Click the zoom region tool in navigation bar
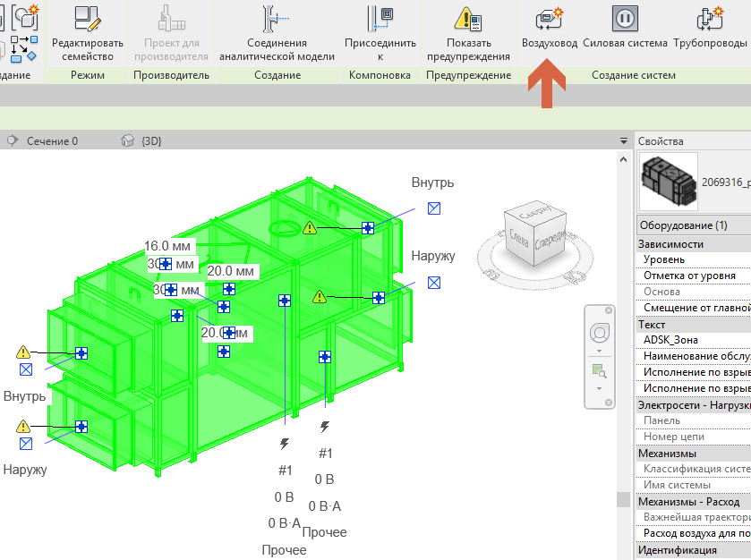This screenshot has height=560, width=751. (x=599, y=371)
